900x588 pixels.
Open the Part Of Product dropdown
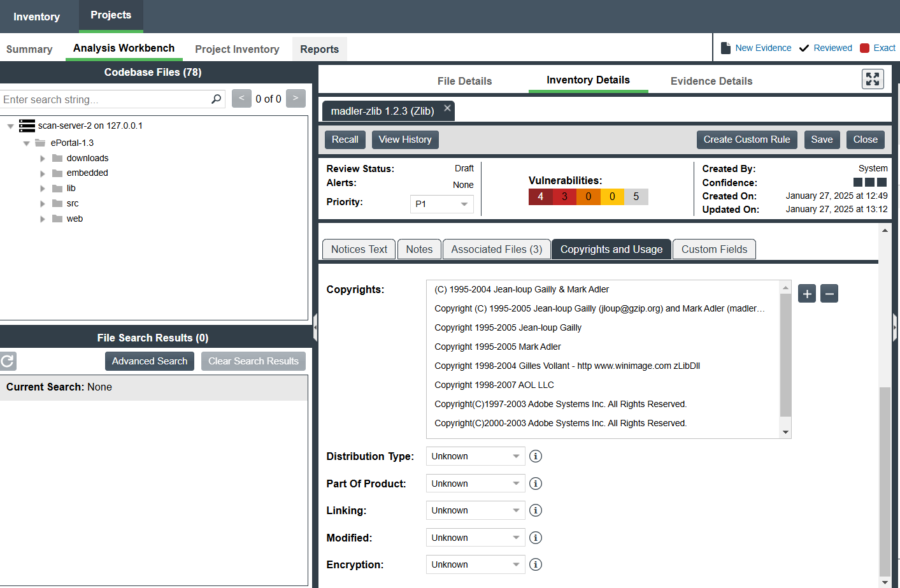click(x=475, y=484)
